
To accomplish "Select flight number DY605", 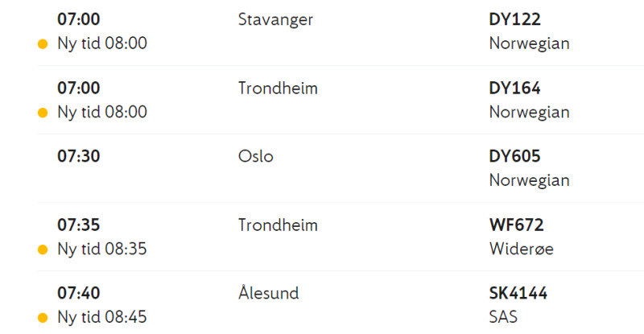I will pos(514,156).
